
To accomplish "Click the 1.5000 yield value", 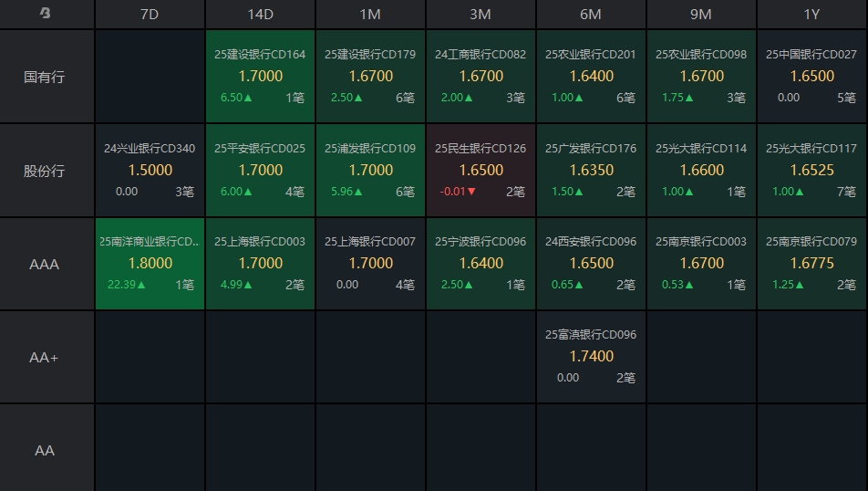I will (150, 170).
